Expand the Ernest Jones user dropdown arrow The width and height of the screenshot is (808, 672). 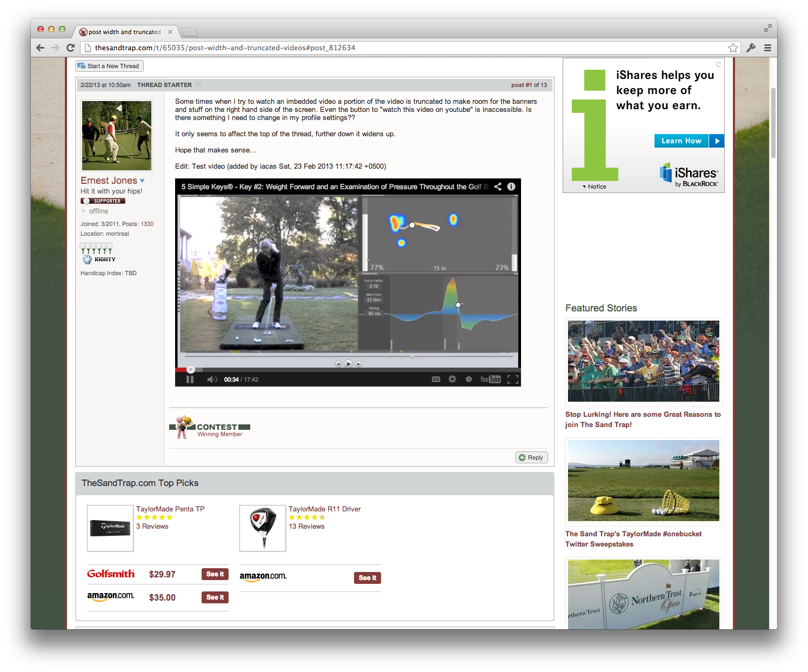point(142,181)
